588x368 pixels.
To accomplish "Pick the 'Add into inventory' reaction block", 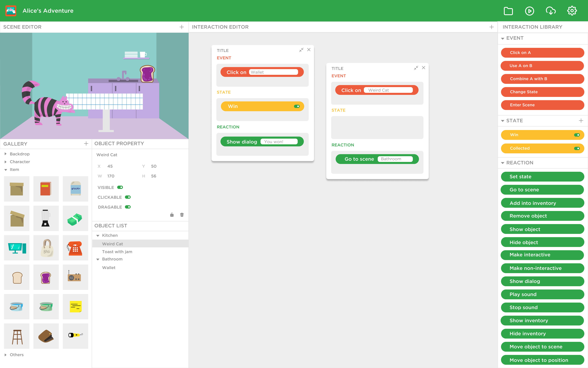I will coord(542,203).
